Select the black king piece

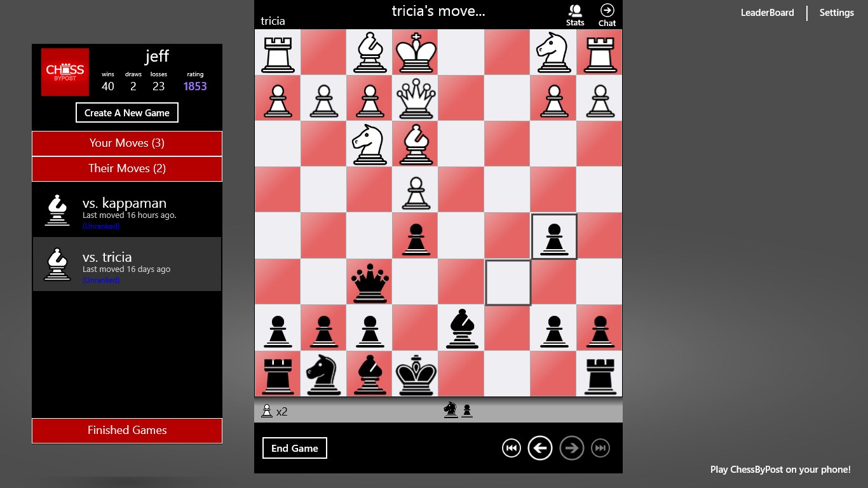(x=416, y=374)
